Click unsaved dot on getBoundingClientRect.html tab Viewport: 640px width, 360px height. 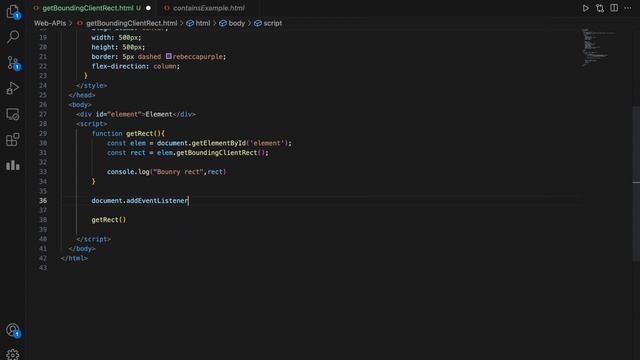(x=149, y=8)
